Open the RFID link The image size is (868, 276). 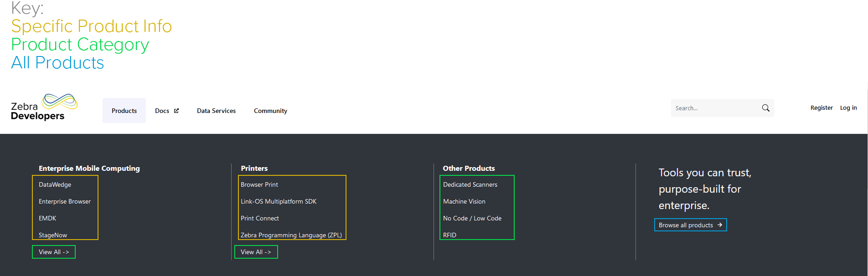[x=449, y=235]
